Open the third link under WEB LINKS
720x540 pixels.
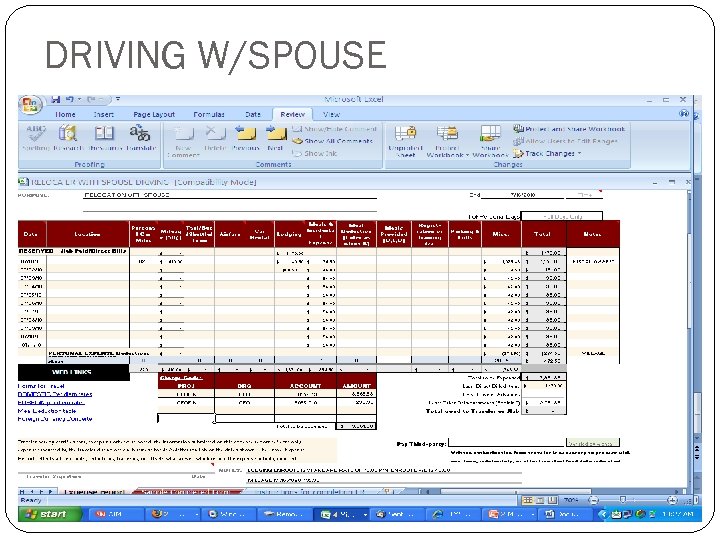tap(51, 403)
